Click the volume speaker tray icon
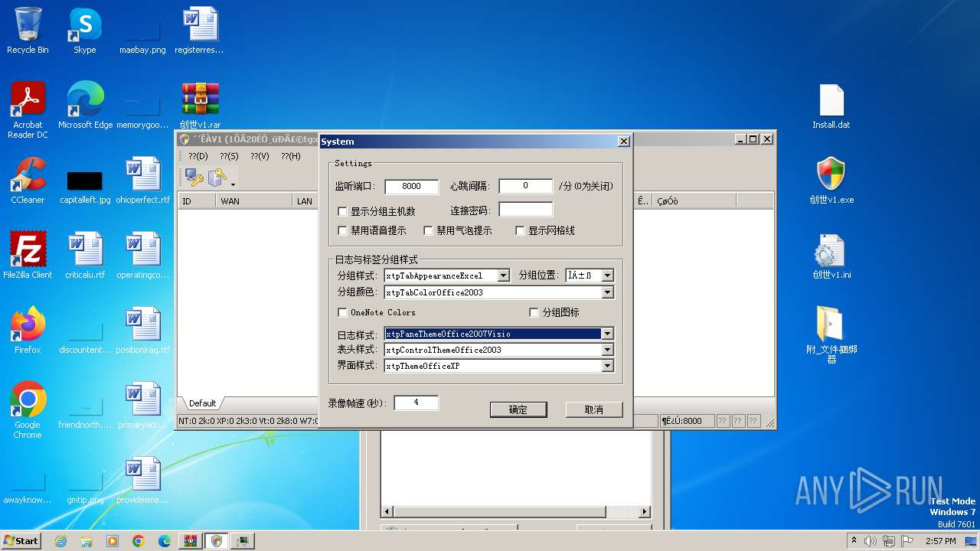 click(871, 541)
